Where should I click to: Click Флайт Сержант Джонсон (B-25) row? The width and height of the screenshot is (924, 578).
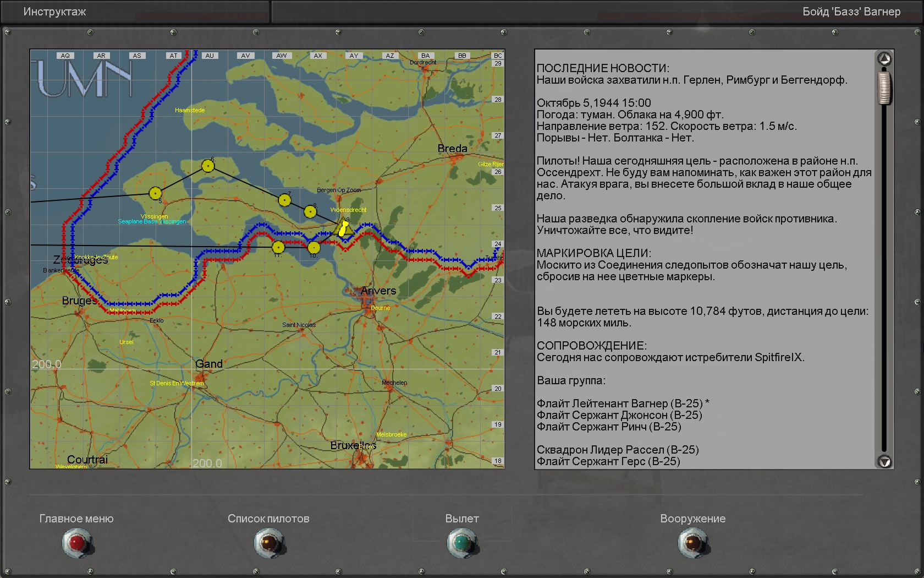[x=619, y=415]
